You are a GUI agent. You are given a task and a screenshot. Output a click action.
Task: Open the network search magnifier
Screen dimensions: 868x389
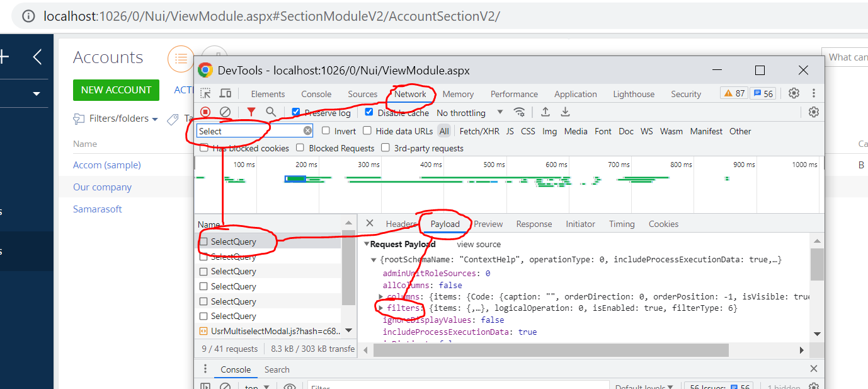coord(271,112)
